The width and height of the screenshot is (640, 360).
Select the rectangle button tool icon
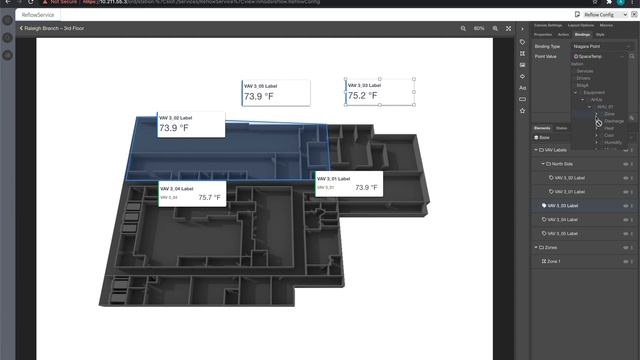point(522,99)
